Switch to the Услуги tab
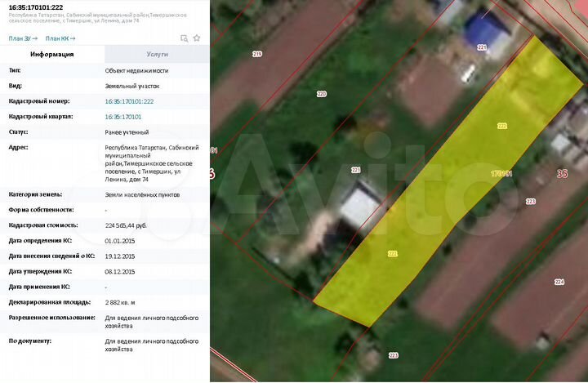This screenshot has width=588, height=383. click(157, 54)
